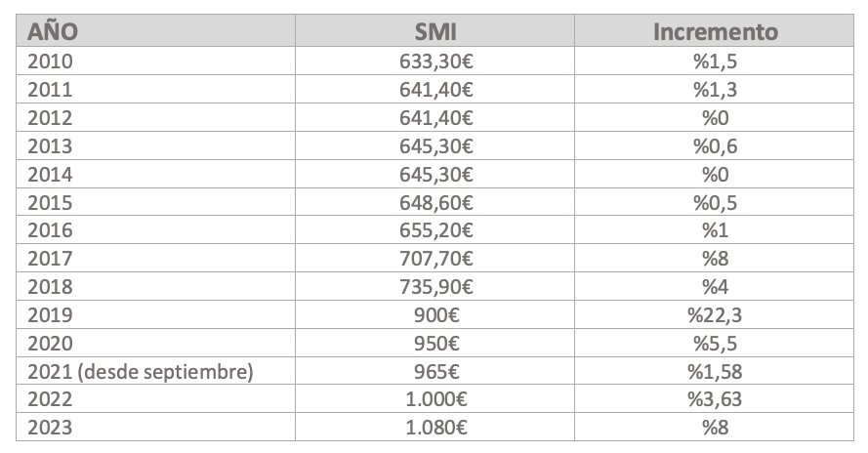Viewport: 868px width, 453px height.
Task: Click the 2021 (desde septiembre) cell
Action: [x=155, y=371]
